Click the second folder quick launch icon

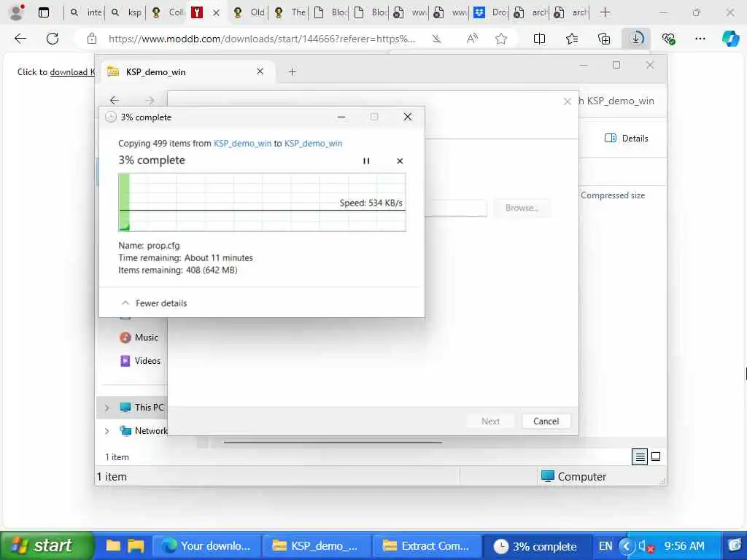[136, 545]
